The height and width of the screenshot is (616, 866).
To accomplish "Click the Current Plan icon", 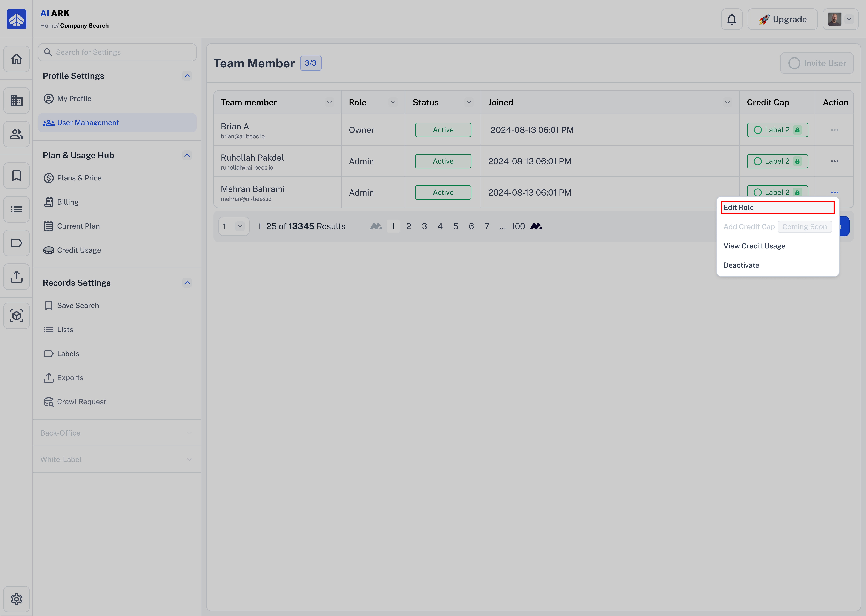I will (x=49, y=226).
